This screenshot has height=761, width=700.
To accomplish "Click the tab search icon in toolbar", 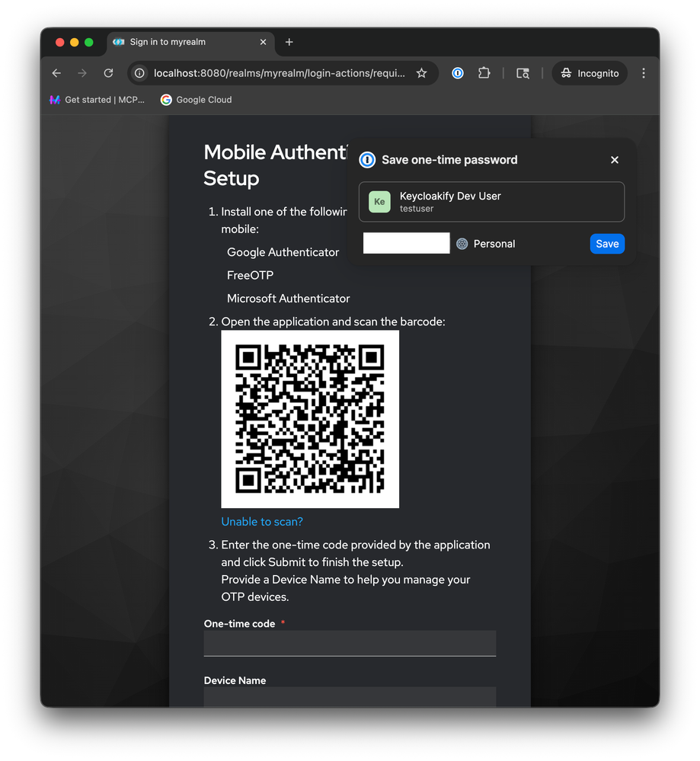I will [x=523, y=73].
